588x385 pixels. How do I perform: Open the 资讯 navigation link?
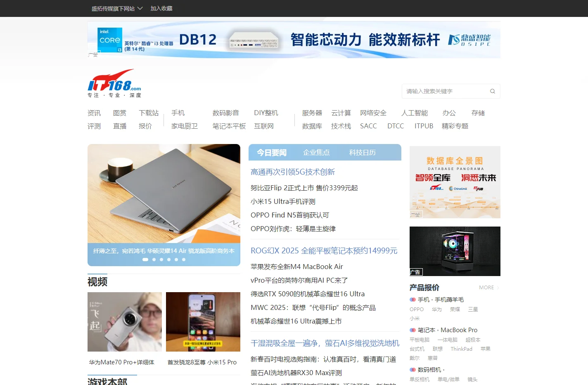tap(94, 113)
